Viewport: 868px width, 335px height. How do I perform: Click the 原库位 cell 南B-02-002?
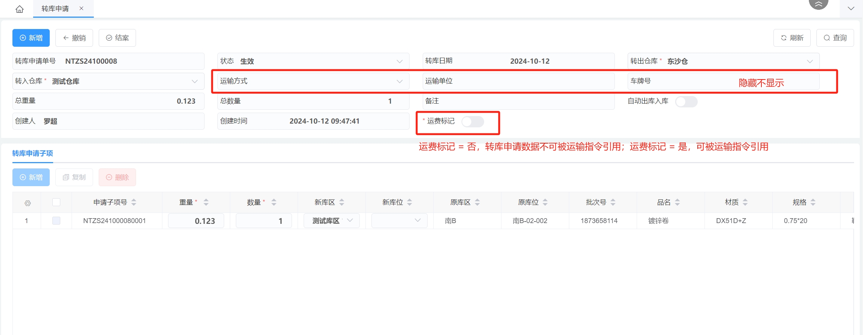coord(530,221)
